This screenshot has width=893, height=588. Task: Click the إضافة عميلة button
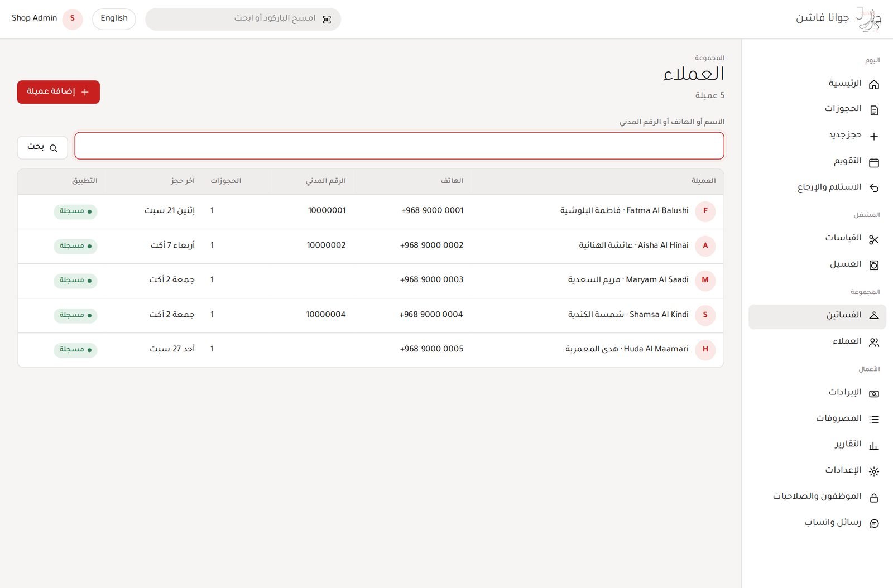click(59, 92)
